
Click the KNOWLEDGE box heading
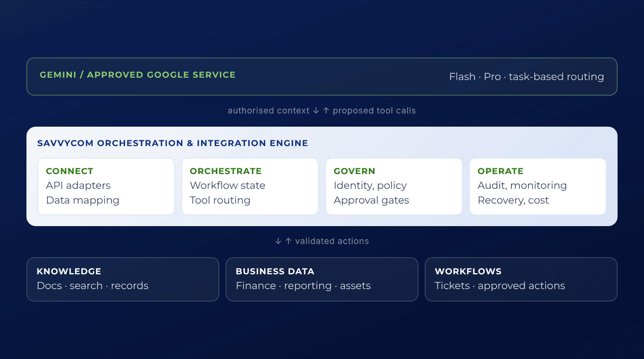pos(69,271)
